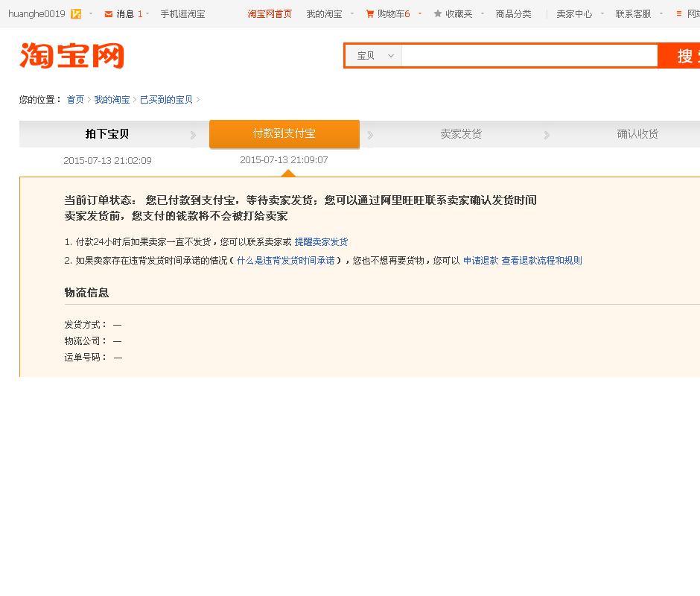Click the 运单号码 label
Image resolution: width=700 pixels, height=596 pixels.
tap(86, 357)
